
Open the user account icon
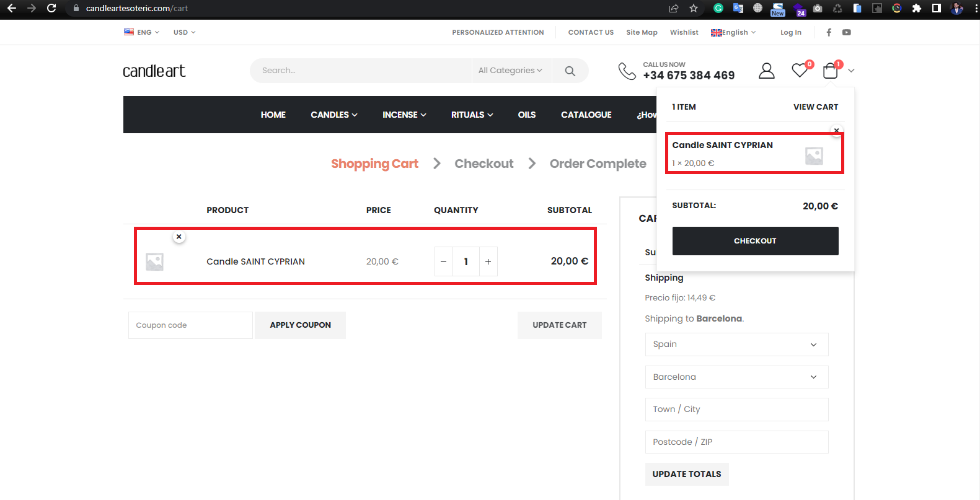click(767, 71)
